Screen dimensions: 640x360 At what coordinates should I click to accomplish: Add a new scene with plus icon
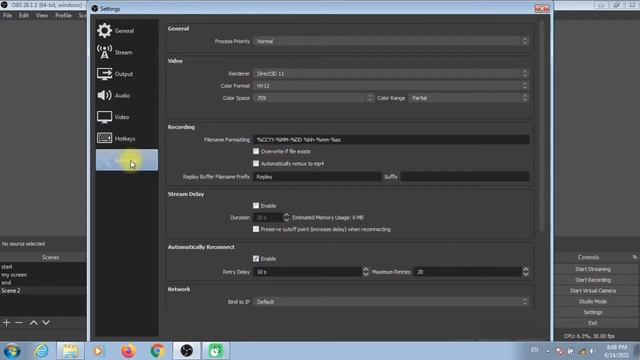coord(7,323)
